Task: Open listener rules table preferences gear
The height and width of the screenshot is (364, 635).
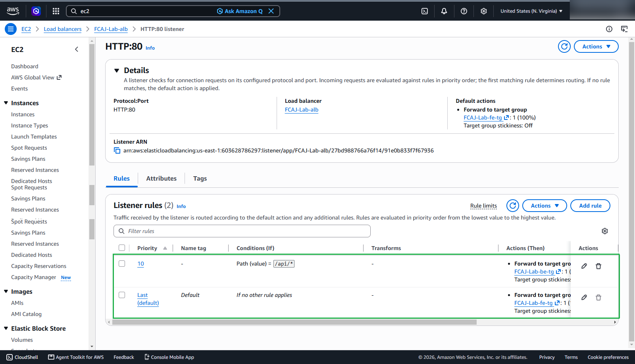Action: tap(605, 231)
